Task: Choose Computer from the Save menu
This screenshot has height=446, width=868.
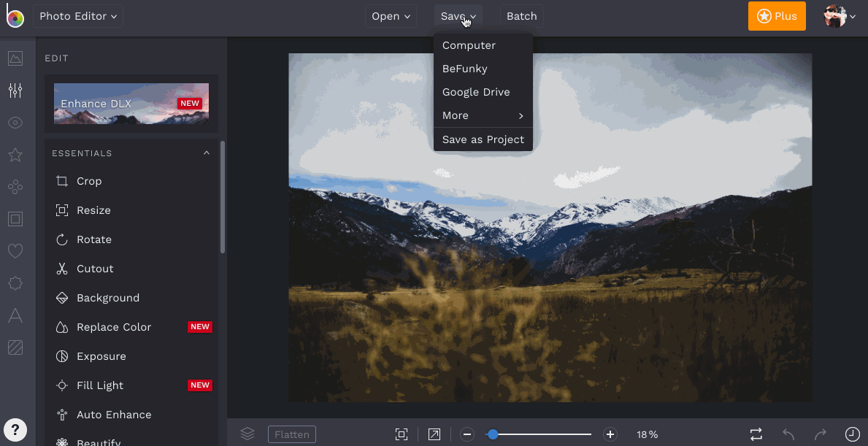Action: [x=483, y=45]
